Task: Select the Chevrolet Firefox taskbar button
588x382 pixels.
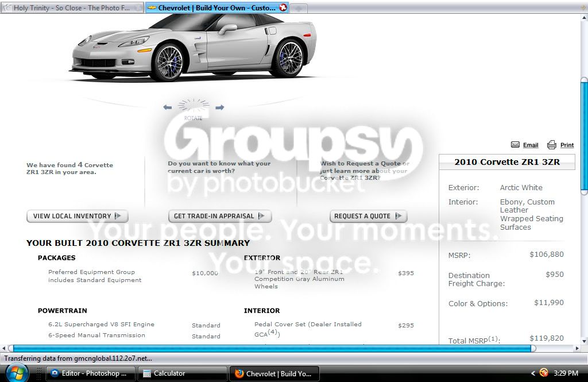Action: click(274, 373)
